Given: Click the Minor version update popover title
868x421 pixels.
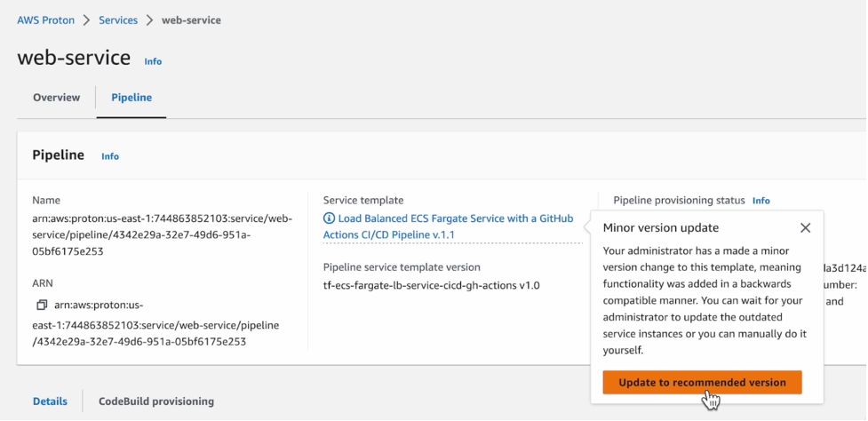Looking at the screenshot, I should (x=660, y=228).
